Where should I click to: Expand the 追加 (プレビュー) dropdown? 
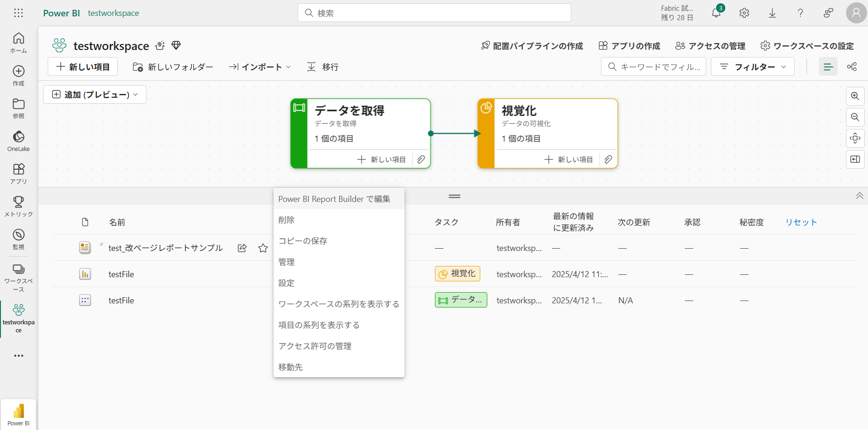point(95,94)
